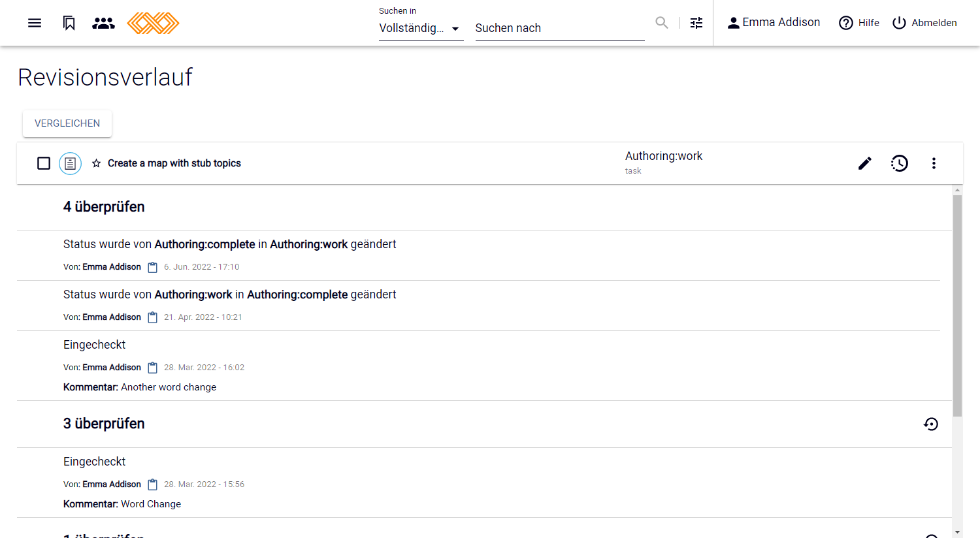Open advanced search filter settings icon
This screenshot has height=555, width=980.
tap(696, 23)
